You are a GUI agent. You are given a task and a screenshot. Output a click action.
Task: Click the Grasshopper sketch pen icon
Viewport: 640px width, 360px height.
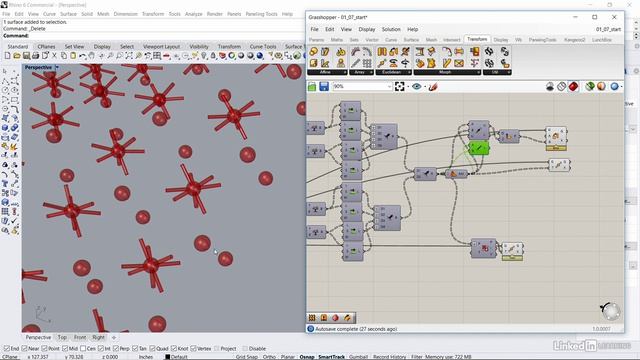(x=433, y=87)
